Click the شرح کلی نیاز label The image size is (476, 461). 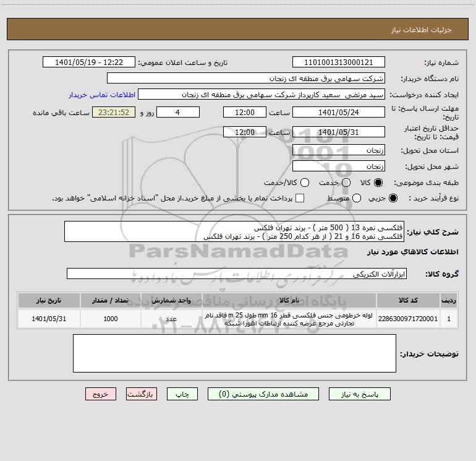433,232
